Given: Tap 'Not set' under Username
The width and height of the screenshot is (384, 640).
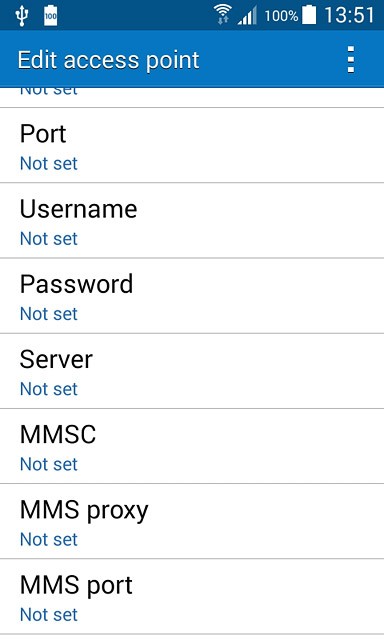Looking at the screenshot, I should point(49,239).
